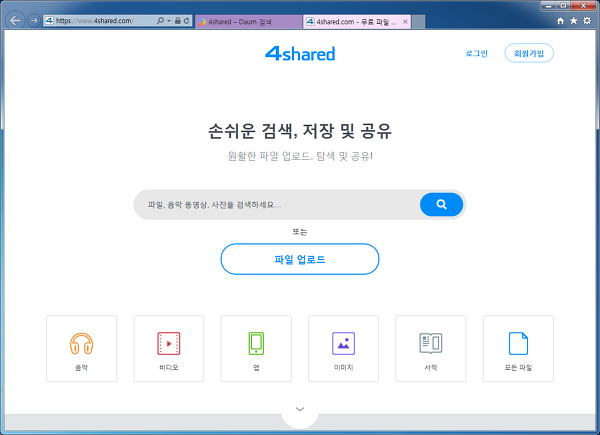Switch to the 4shared – Daum 검색 tab
The image size is (600, 435).
coord(248,22)
